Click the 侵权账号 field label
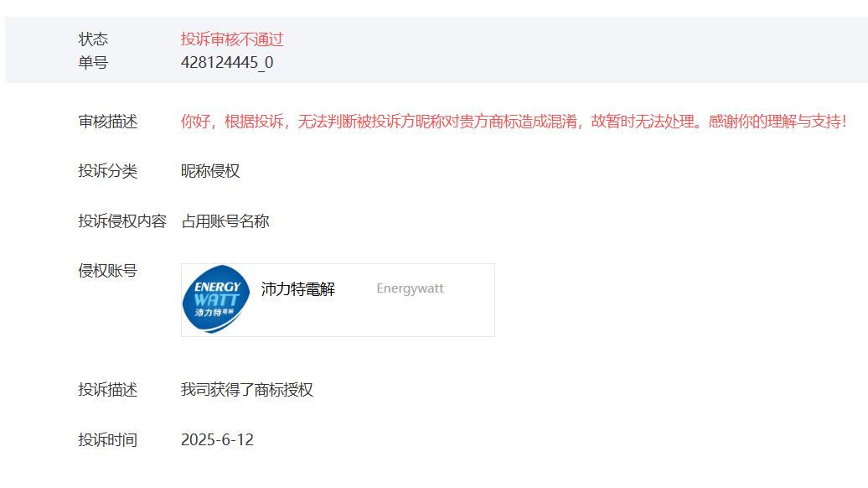Screen dimensions: 868x488 [107, 271]
